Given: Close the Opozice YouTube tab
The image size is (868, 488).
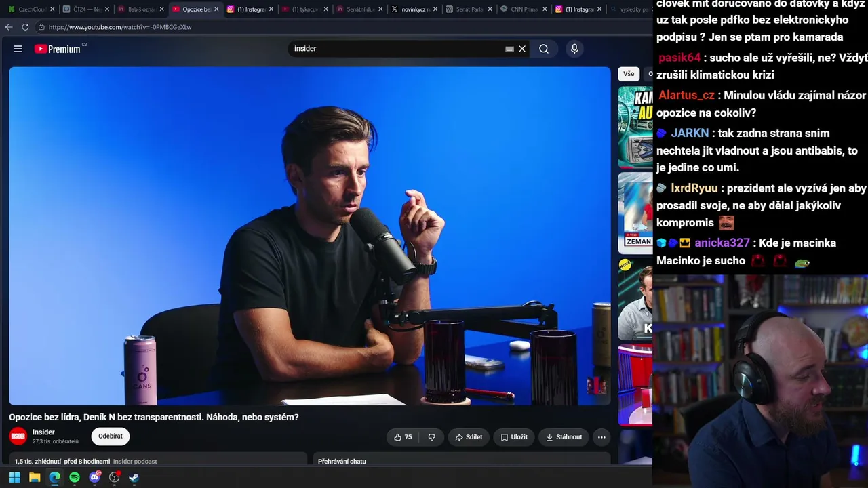Looking at the screenshot, I should [x=216, y=9].
